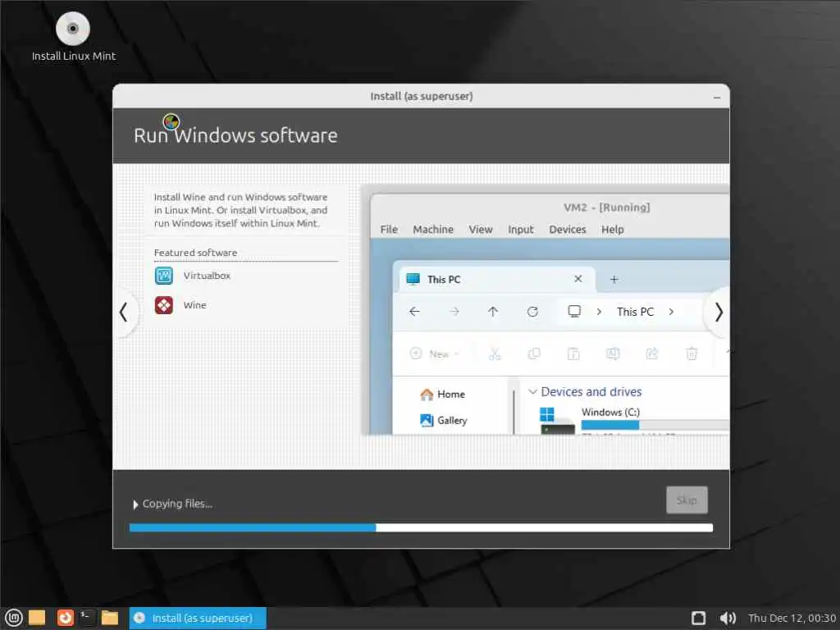Launch Firefox from the panel
Screen dimensions: 840x630
(66, 618)
